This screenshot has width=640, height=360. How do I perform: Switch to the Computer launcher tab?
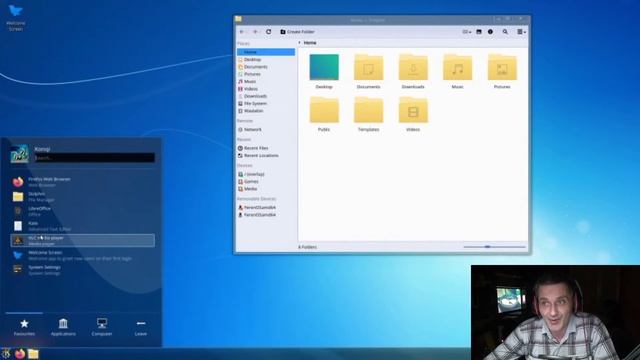(x=102, y=327)
